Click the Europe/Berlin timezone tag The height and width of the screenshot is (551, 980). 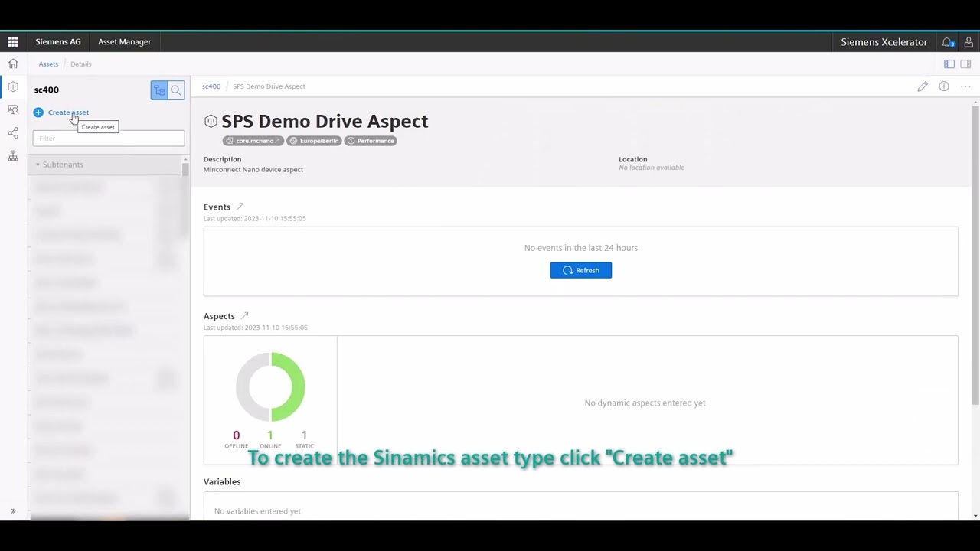tap(314, 141)
